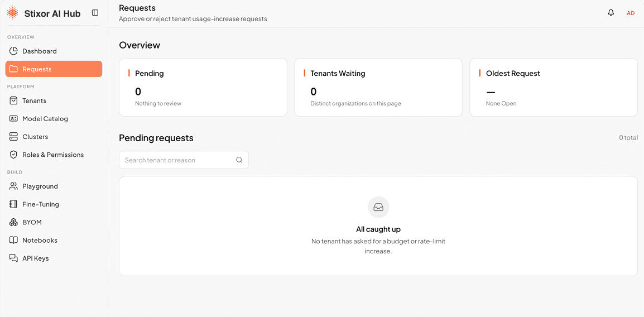Go to Dashboard in the sidebar
The image size is (644, 317).
54,51
